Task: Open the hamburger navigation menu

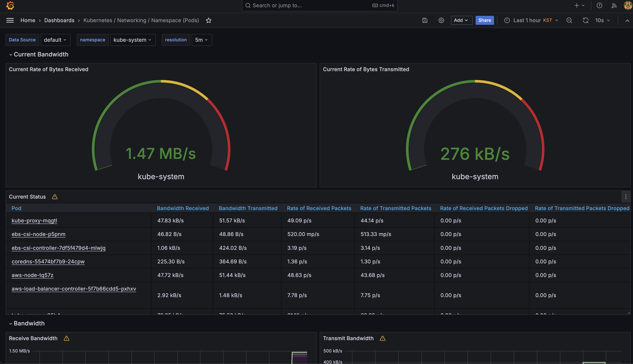Action: click(x=10, y=20)
